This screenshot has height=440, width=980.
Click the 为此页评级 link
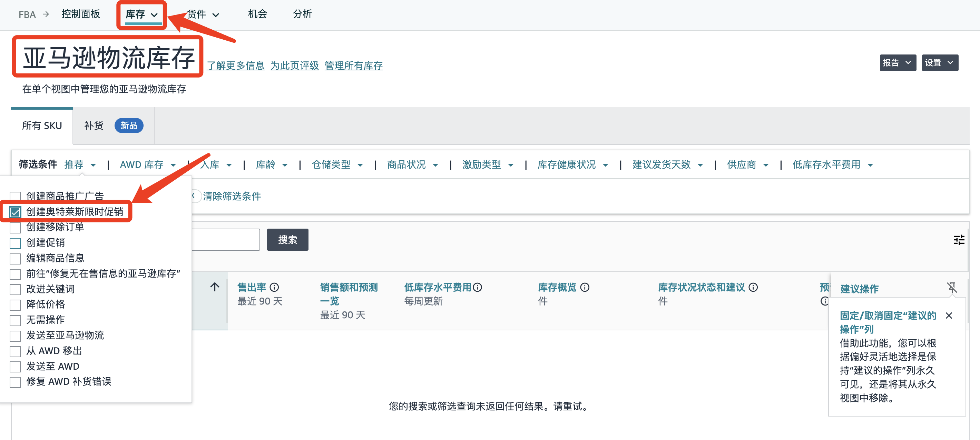(294, 66)
